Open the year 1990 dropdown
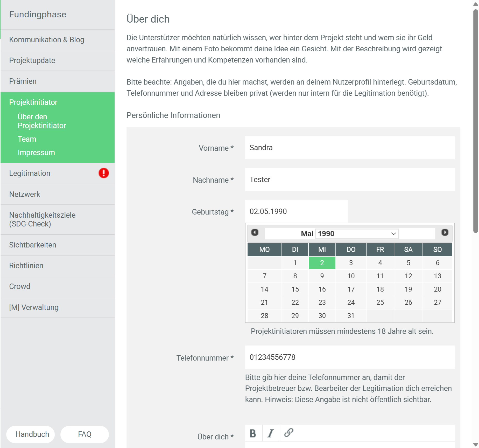The width and height of the screenshot is (479, 448). 357,234
